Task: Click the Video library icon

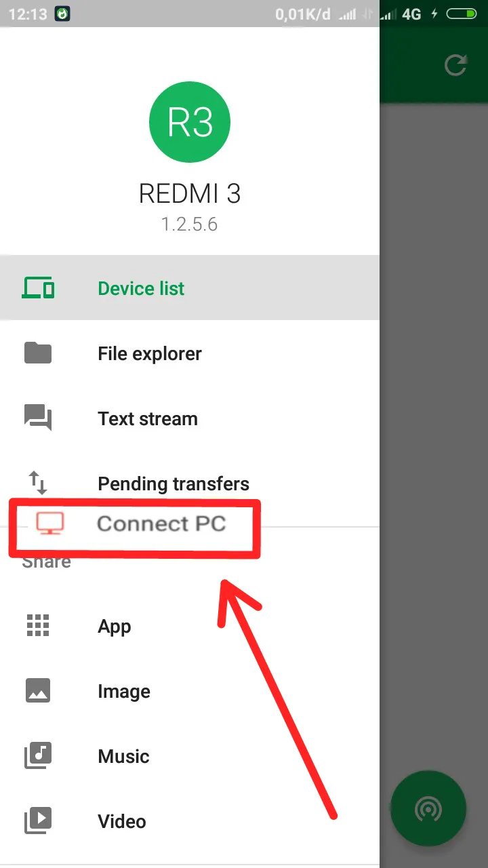Action: point(38,821)
